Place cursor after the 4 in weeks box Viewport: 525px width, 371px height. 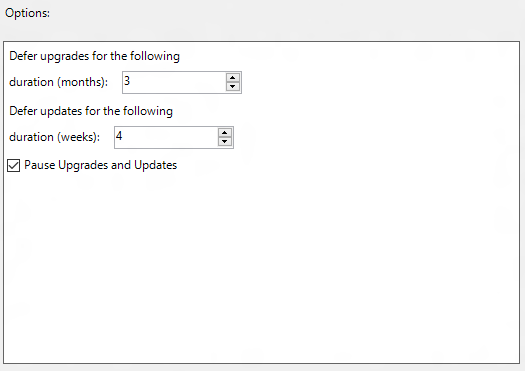(x=123, y=136)
